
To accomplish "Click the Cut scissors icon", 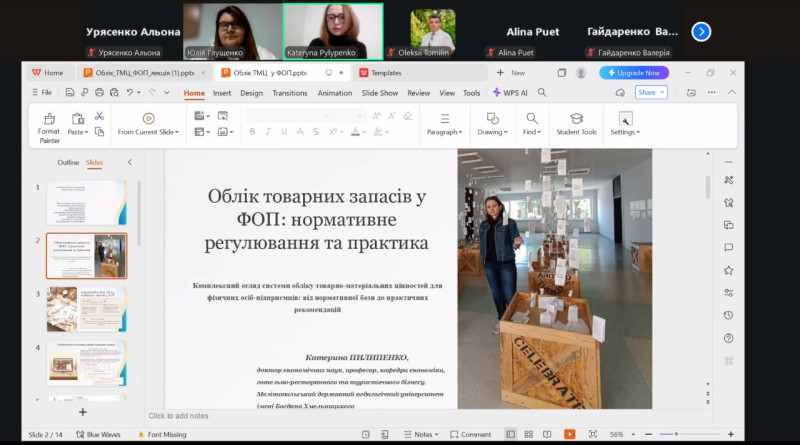I will coord(99,116).
